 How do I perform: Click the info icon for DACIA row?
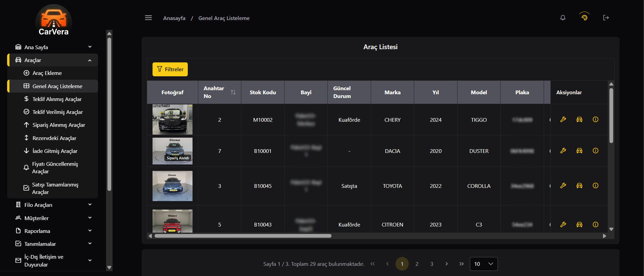click(596, 151)
